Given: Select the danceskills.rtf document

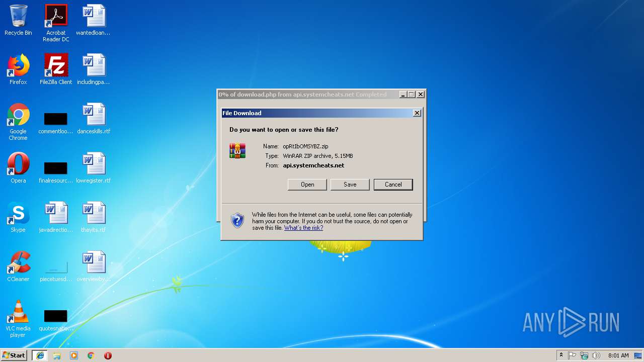Looking at the screenshot, I should (x=94, y=119).
